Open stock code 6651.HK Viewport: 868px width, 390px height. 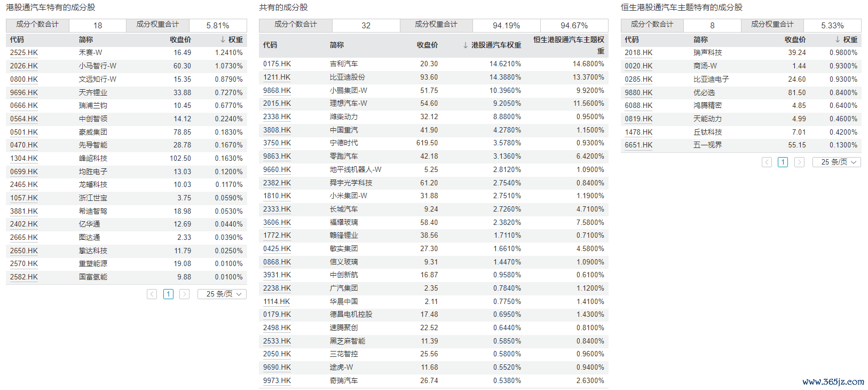point(639,145)
